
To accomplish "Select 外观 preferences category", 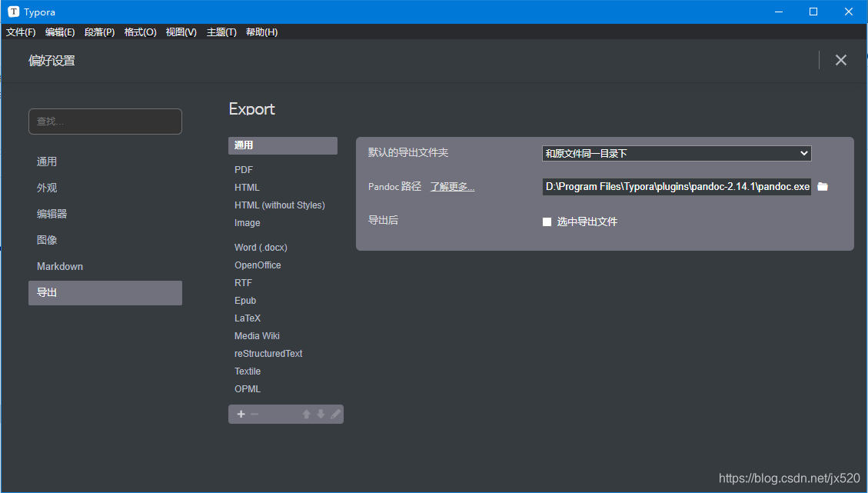I will tap(105, 188).
